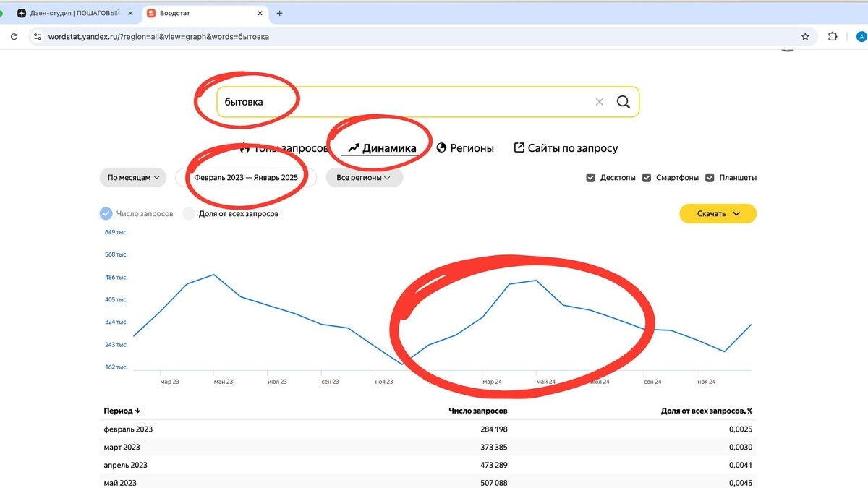
Task: Click Число запросов column header
Action: point(478,411)
